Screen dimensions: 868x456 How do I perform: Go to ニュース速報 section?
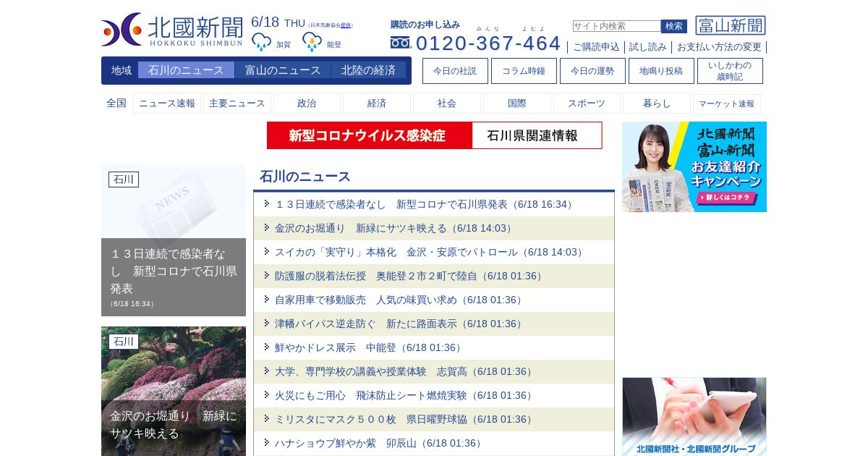tap(167, 104)
